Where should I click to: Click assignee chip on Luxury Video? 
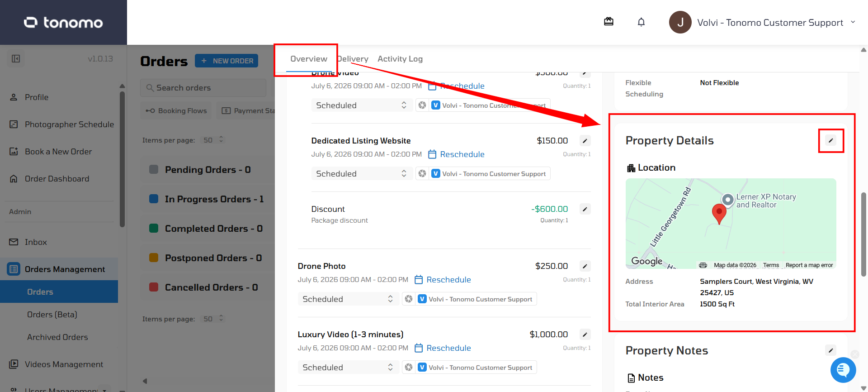click(x=475, y=368)
